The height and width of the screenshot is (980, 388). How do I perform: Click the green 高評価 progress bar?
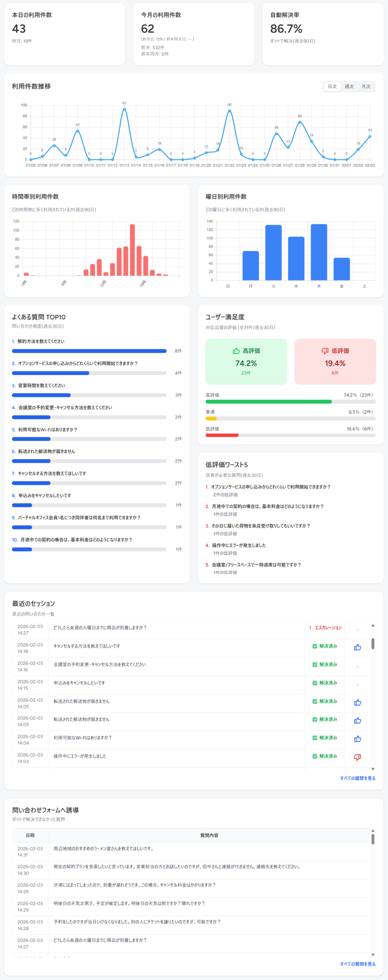tap(268, 402)
